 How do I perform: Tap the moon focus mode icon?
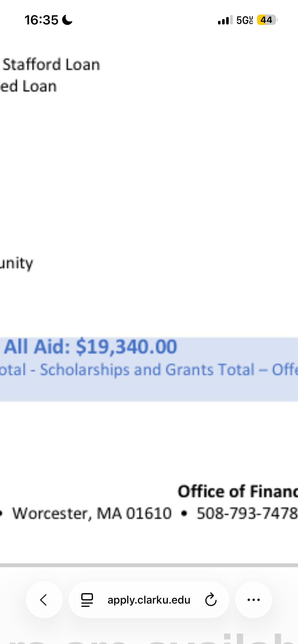(67, 20)
